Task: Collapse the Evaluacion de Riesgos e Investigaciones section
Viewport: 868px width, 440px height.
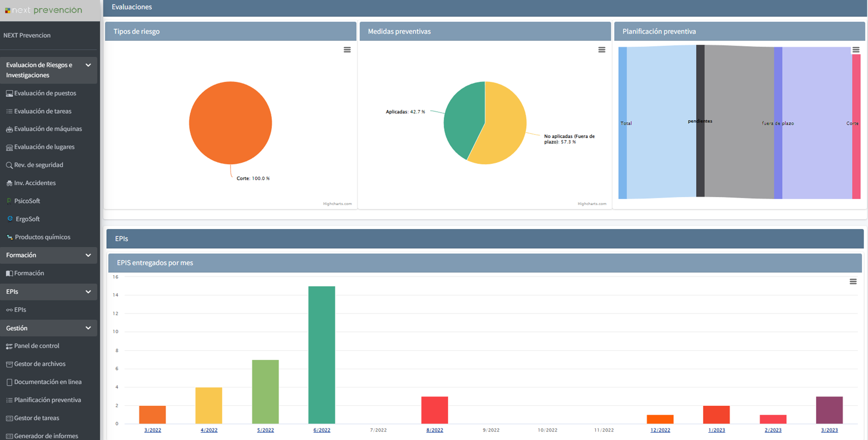Action: [x=88, y=65]
